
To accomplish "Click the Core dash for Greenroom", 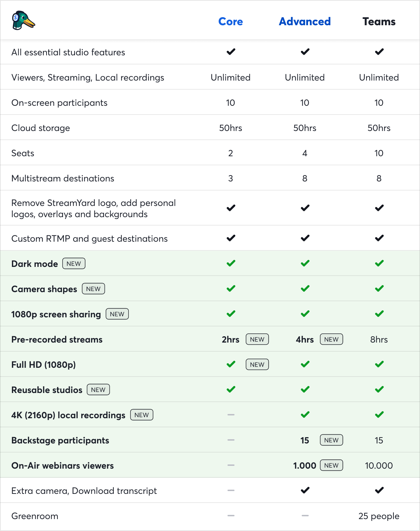I will tap(231, 516).
